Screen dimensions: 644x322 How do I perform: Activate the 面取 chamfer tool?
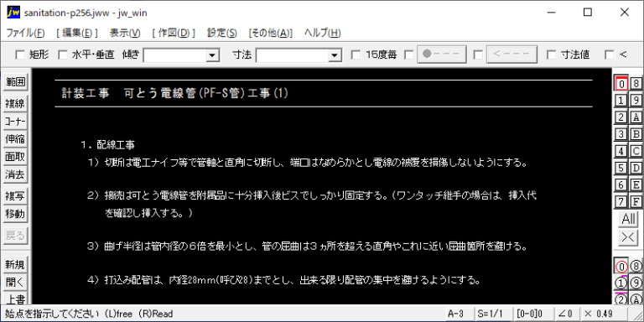(15, 157)
